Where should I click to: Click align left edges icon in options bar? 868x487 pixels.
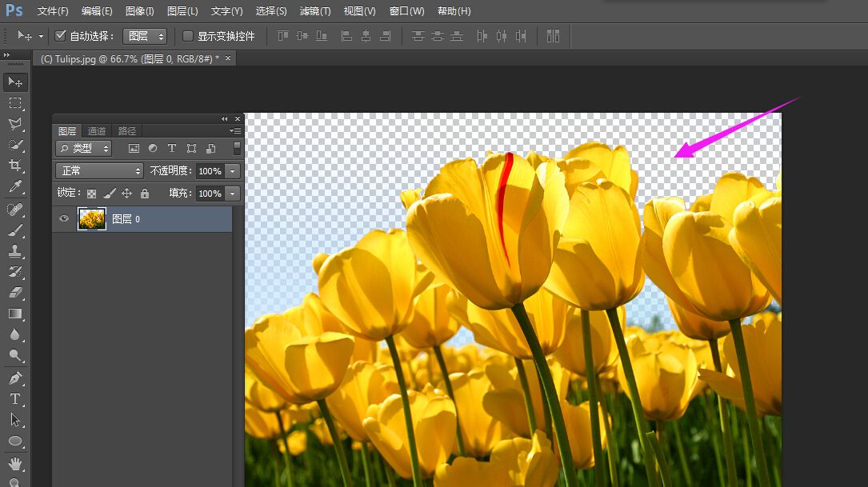pos(346,36)
